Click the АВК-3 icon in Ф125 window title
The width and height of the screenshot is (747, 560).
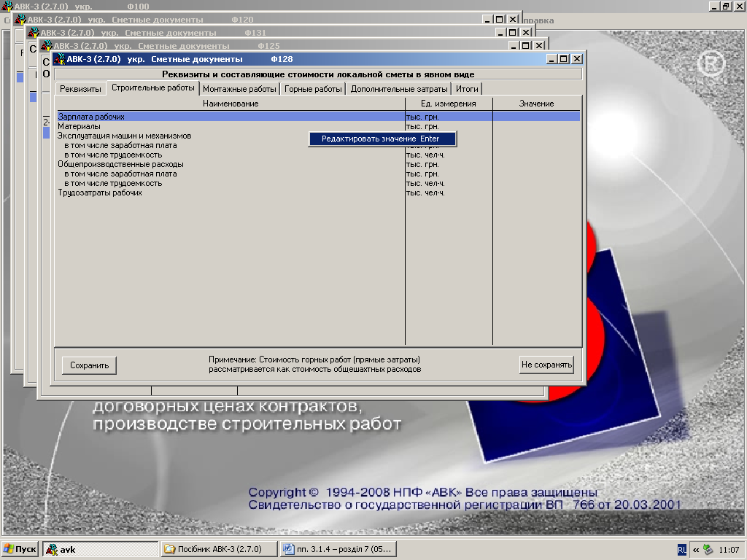click(47, 46)
